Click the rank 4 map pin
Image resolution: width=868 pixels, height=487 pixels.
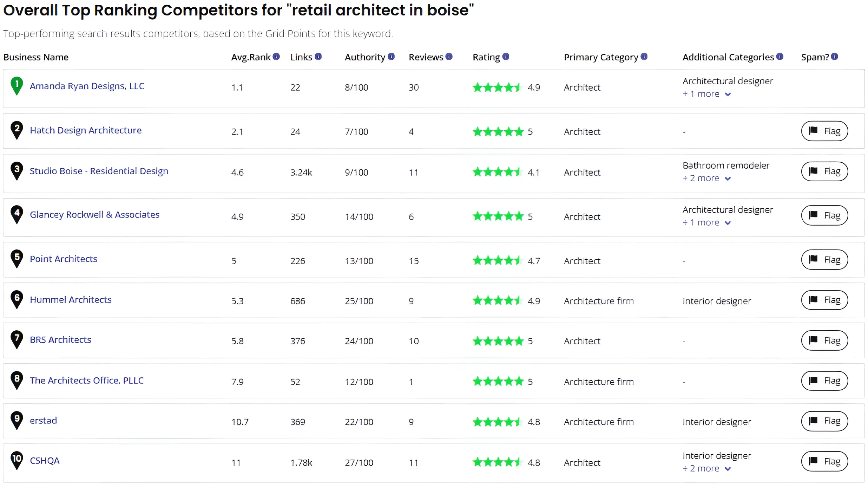17,214
